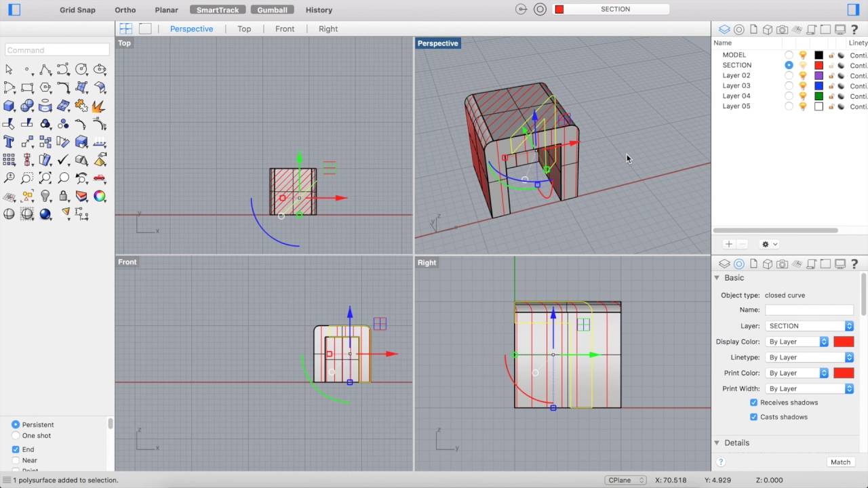
Task: Click the box icon in upper panel tabs
Action: click(x=768, y=29)
